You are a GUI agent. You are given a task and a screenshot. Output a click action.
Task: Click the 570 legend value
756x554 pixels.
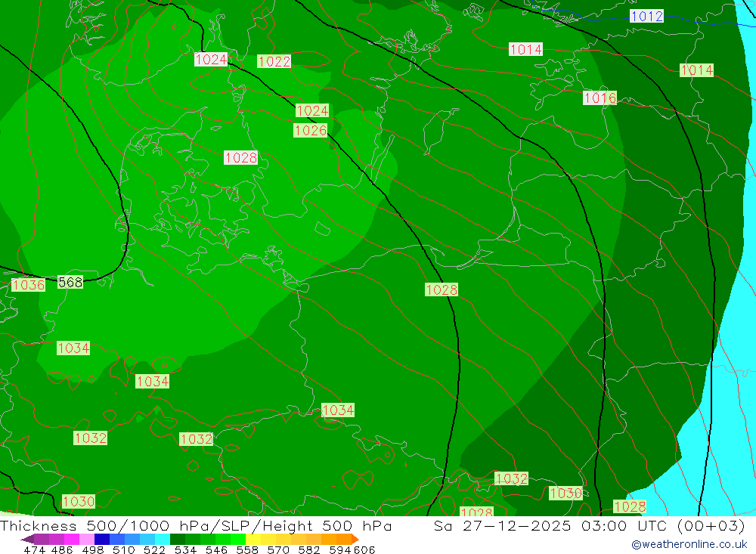coord(277,549)
